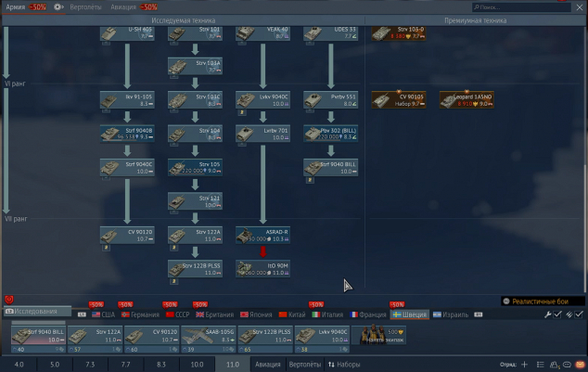
Task: Click the Поиск search field
Action: tap(521, 7)
